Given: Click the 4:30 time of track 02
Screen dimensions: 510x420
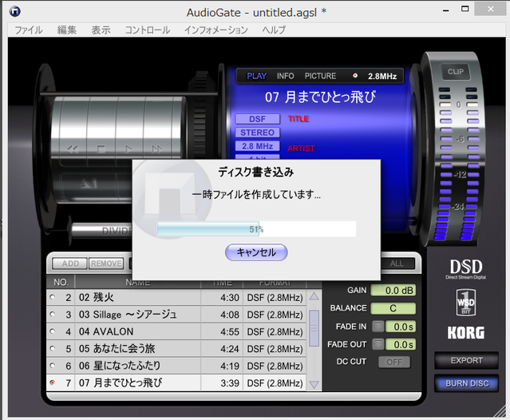Looking at the screenshot, I should (230, 297).
